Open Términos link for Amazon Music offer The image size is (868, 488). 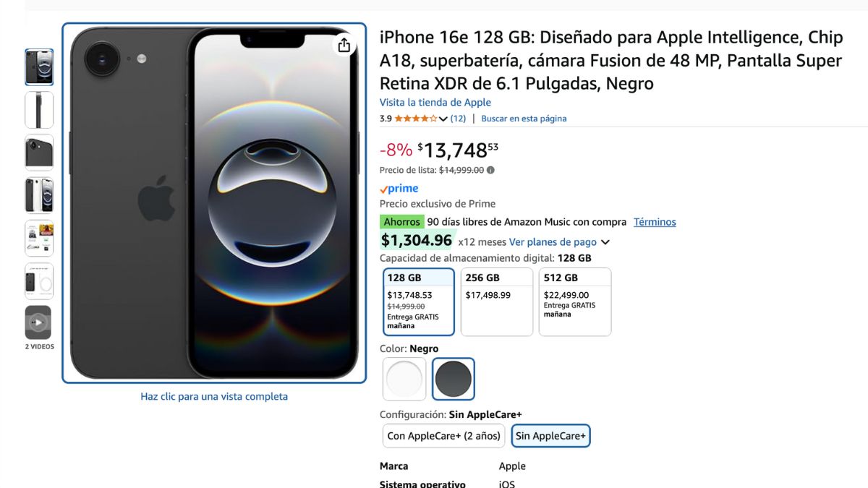click(x=655, y=222)
